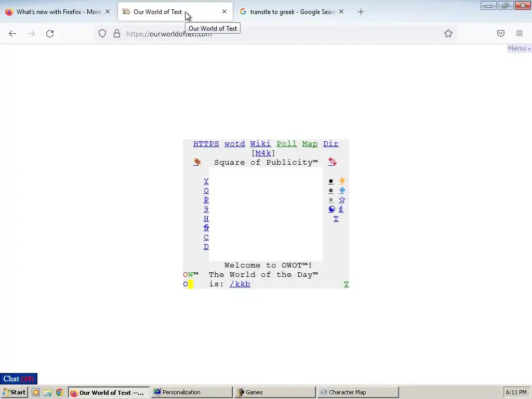Image resolution: width=532 pixels, height=399 pixels.
Task: Launch media player from quick launch
Action: [x=36, y=393]
